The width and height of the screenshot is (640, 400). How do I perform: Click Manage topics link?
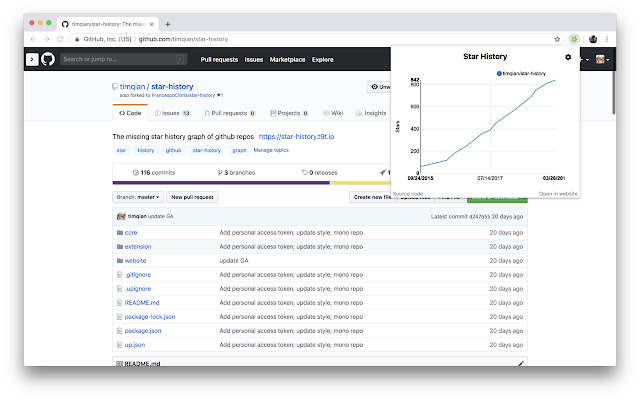pos(271,150)
